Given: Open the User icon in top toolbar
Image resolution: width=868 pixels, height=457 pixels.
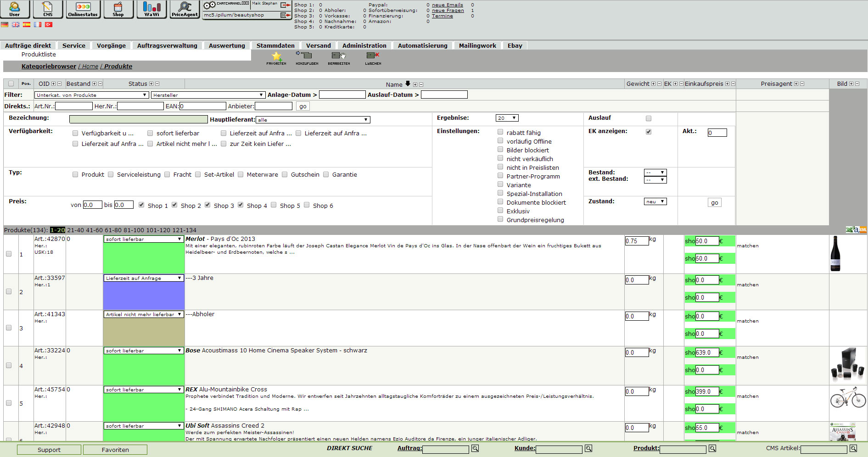Looking at the screenshot, I should 15,9.
